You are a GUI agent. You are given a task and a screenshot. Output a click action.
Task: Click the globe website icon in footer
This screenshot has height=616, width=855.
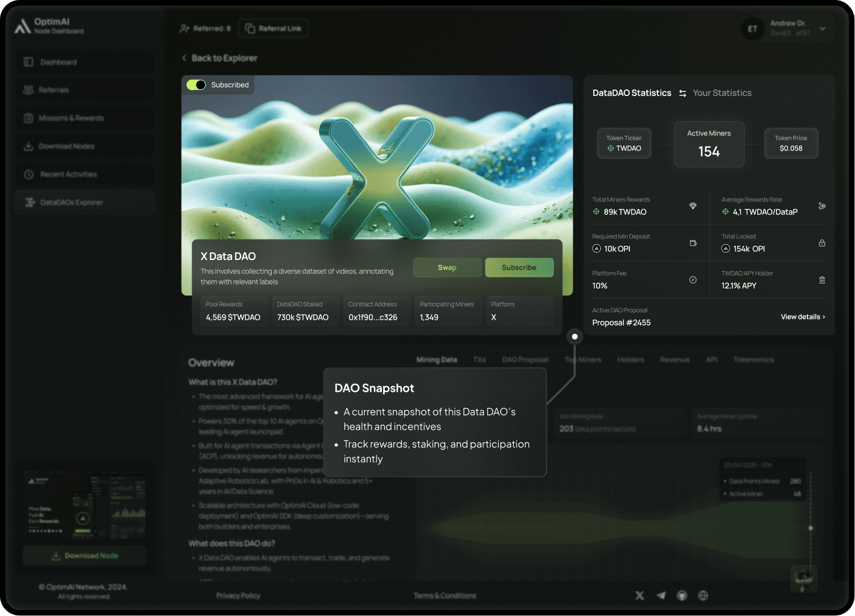[703, 595]
